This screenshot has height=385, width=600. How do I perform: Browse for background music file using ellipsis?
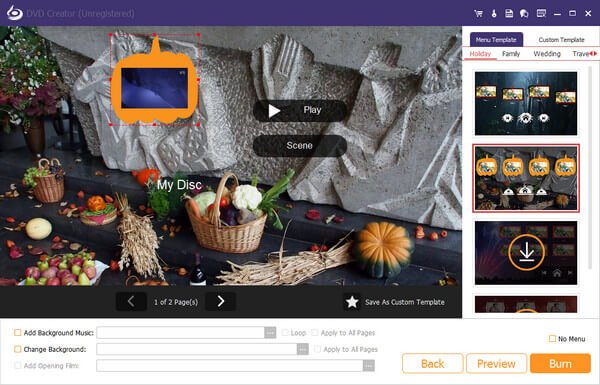pyautogui.click(x=270, y=333)
